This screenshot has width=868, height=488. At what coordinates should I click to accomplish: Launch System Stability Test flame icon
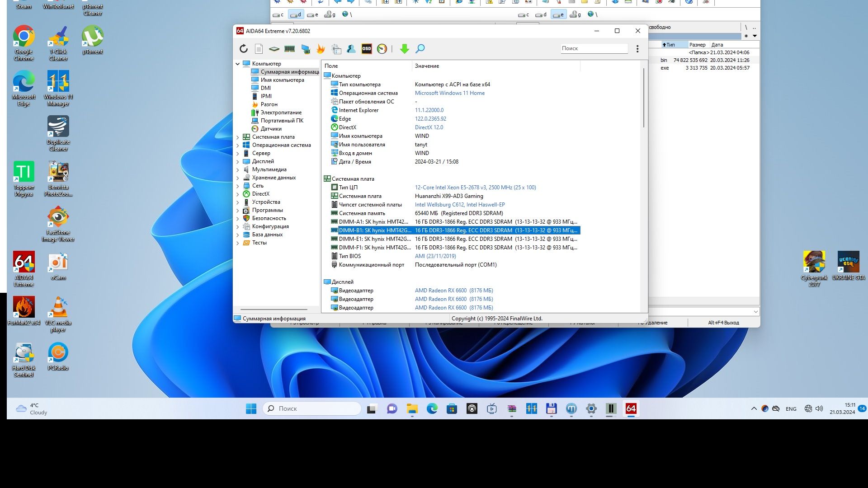click(321, 49)
